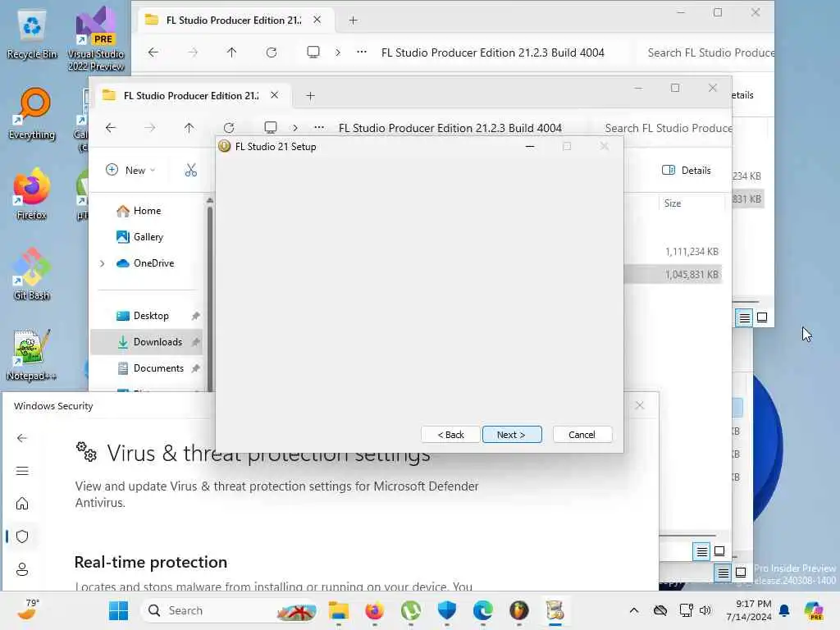
Task: Expand the address chevron in front Explorer
Action: (x=295, y=127)
